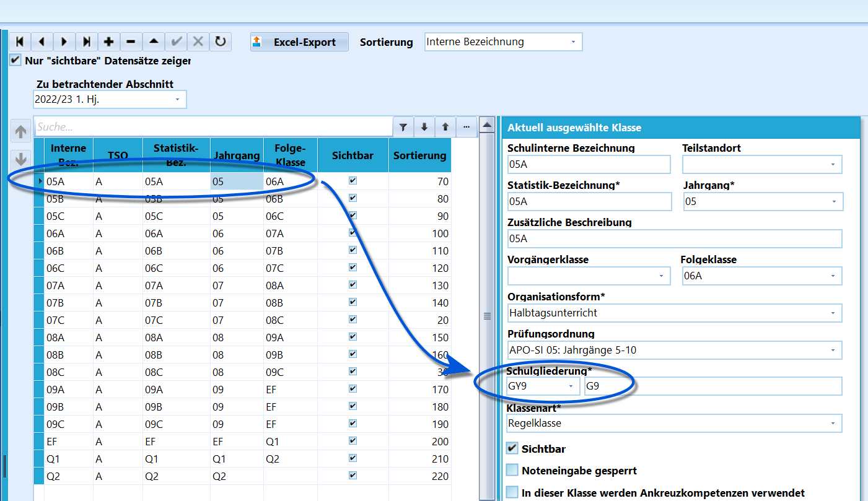Viewport: 868px width, 501px height.
Task: Click the refresh data icon
Action: click(221, 41)
